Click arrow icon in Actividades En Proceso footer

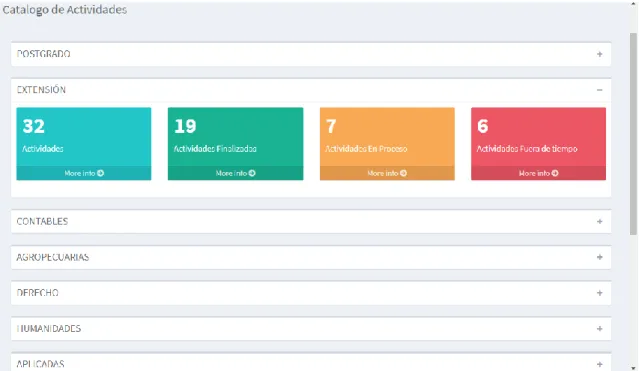click(x=403, y=173)
